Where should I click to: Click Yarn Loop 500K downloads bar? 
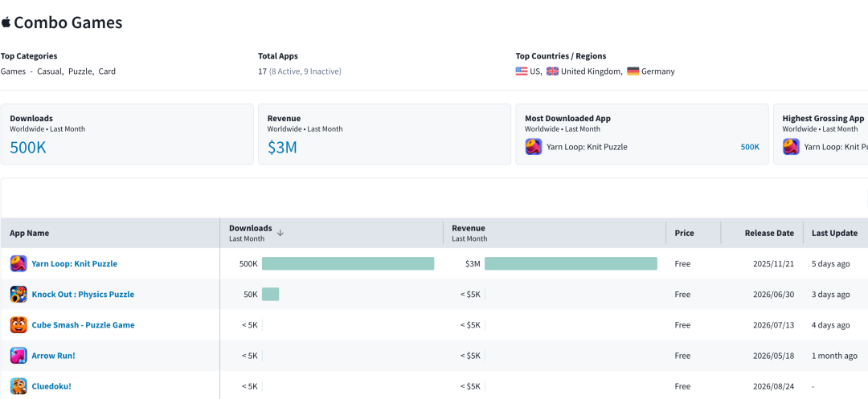[348, 263]
